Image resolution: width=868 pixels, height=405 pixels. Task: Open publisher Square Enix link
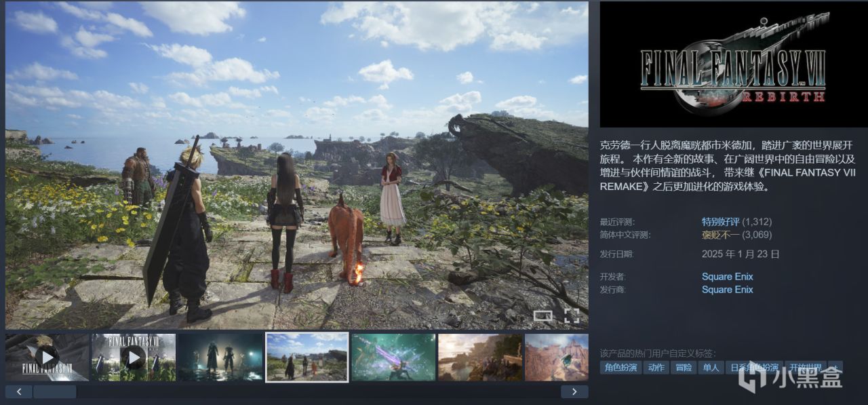pyautogui.click(x=728, y=290)
